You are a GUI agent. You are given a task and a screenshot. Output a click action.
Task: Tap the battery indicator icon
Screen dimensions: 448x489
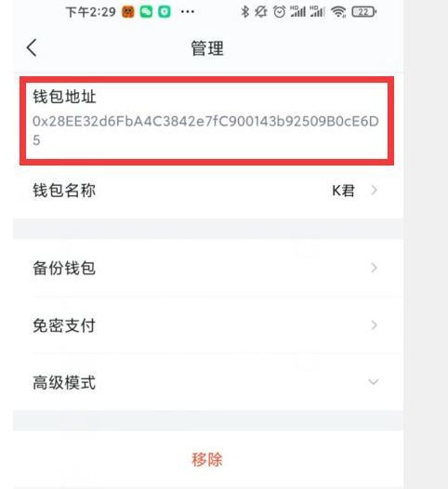tap(363, 12)
